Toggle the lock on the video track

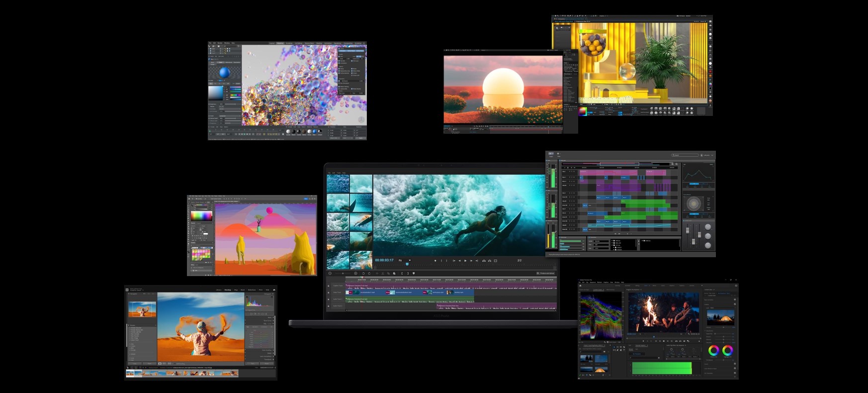[328, 293]
